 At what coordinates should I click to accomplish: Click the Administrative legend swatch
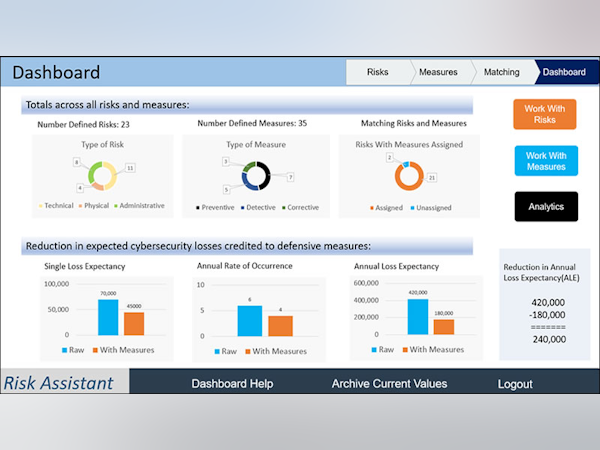point(116,206)
